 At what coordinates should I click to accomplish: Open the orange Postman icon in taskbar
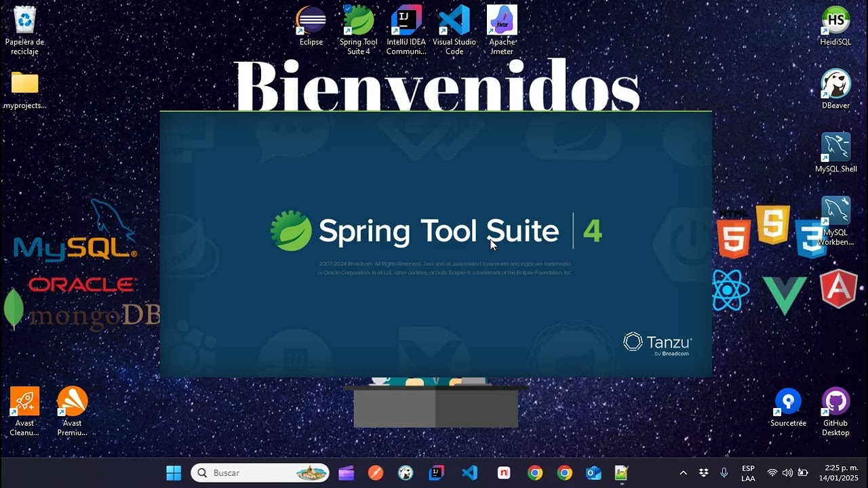click(x=376, y=473)
